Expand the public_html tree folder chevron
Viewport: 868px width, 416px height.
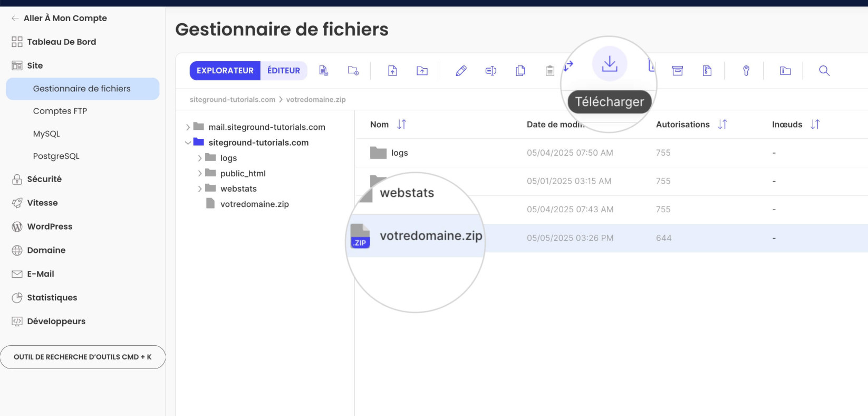click(199, 173)
